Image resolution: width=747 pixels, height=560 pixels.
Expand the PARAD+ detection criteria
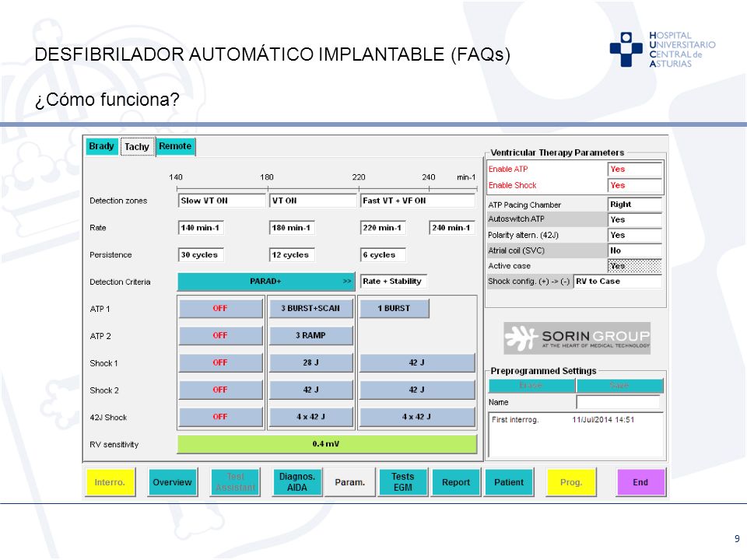[x=266, y=282]
